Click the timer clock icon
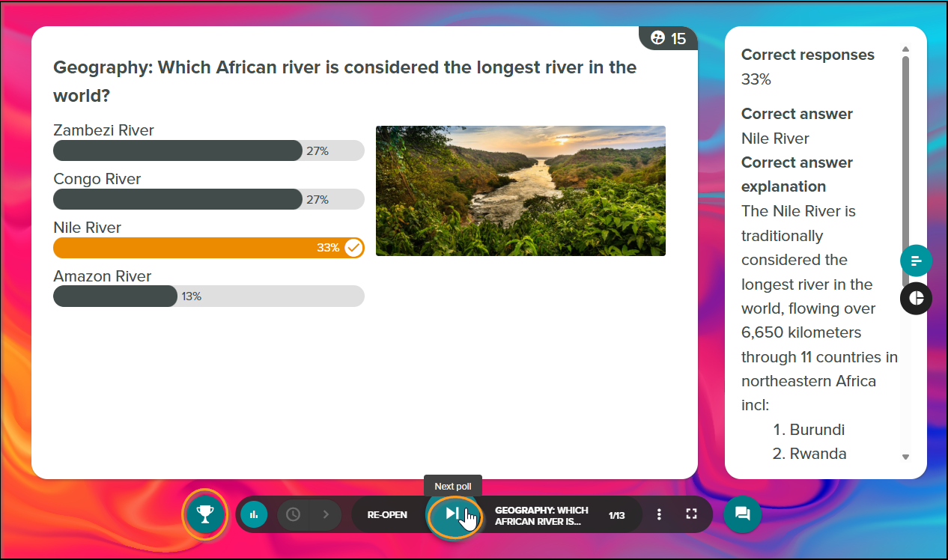This screenshot has width=948, height=560. point(294,514)
